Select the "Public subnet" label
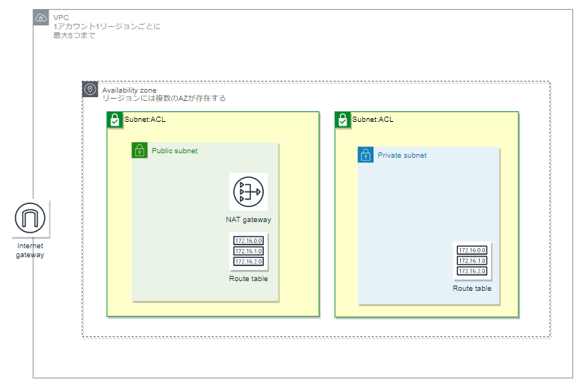 click(174, 150)
